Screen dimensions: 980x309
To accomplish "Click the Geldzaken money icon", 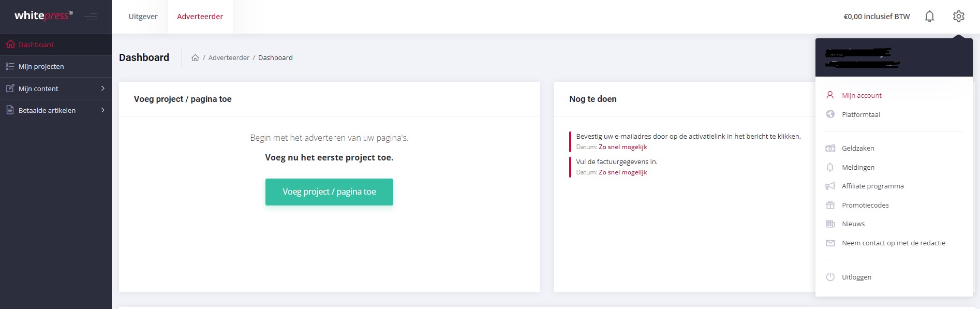I will (830, 148).
